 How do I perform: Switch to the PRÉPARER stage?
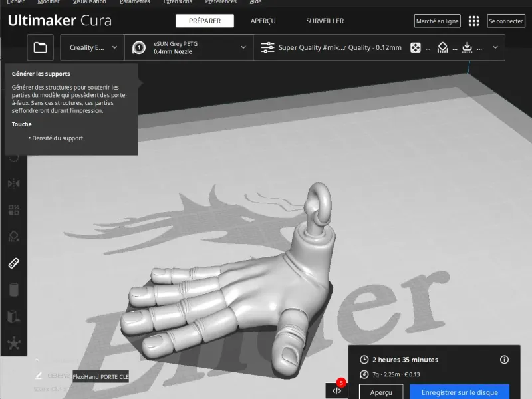205,21
